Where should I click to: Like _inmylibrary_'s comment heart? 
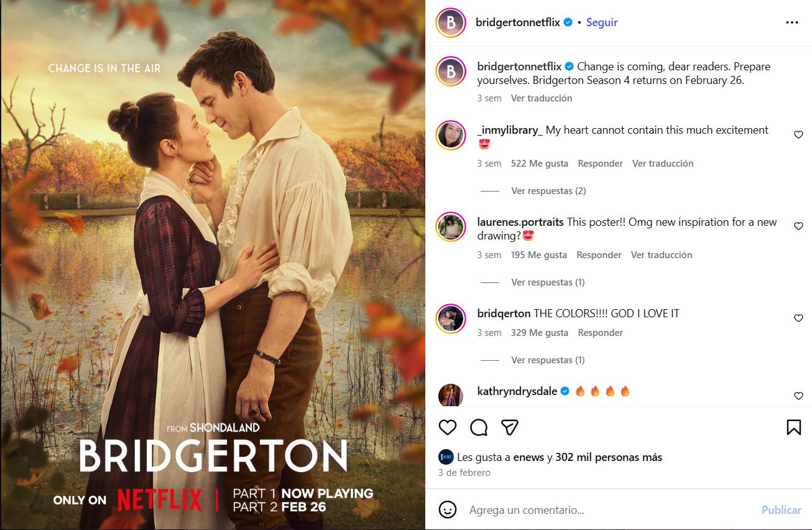pos(798,134)
